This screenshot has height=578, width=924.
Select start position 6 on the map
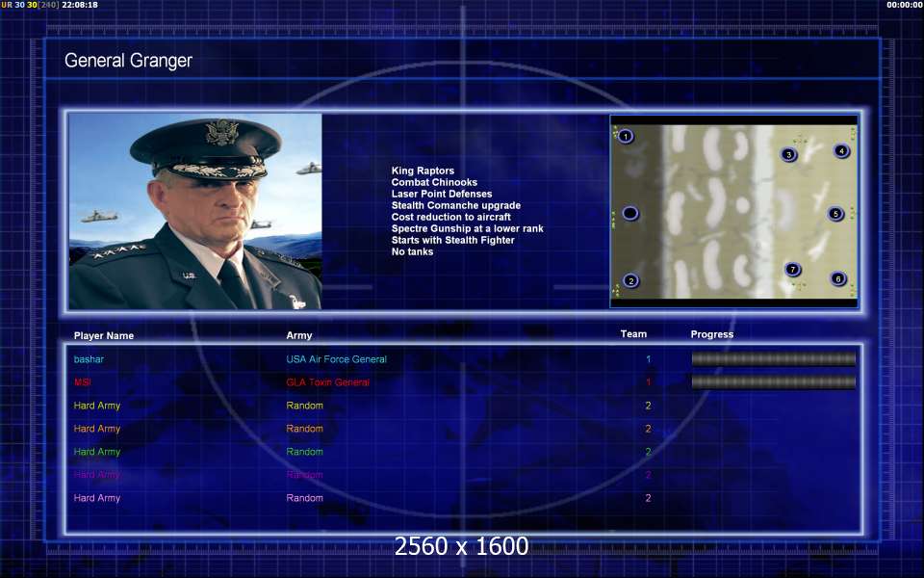(838, 278)
